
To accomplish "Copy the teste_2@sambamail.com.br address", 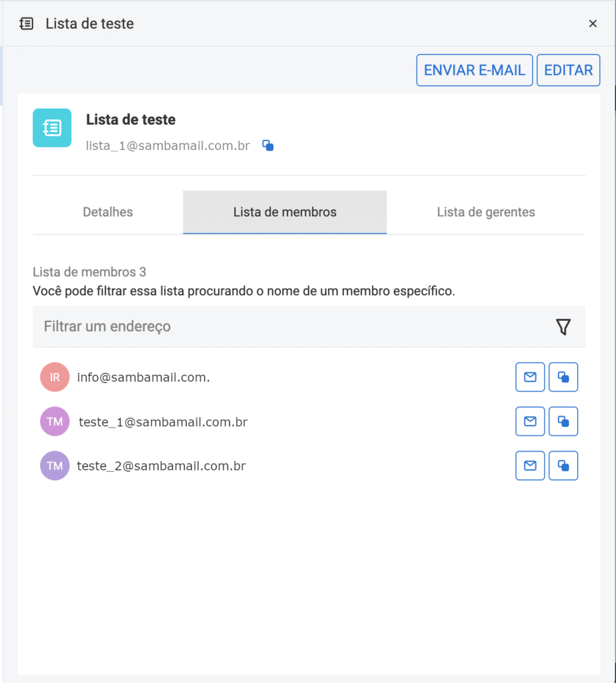I will click(563, 466).
